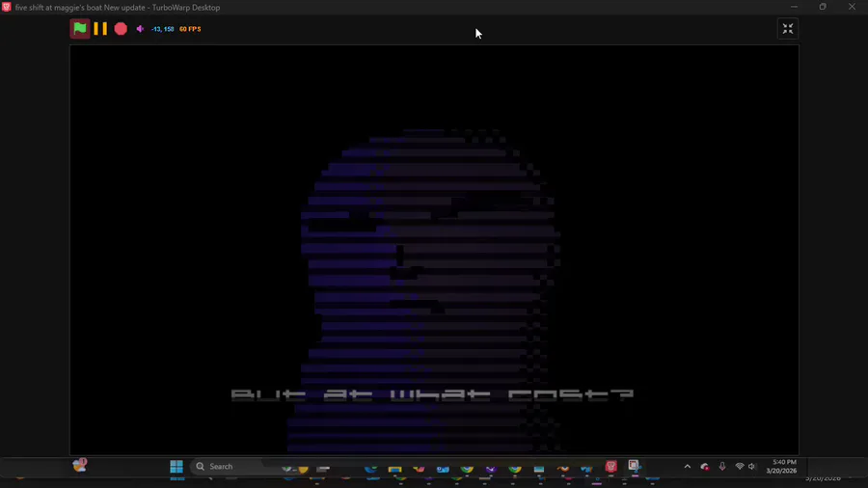Viewport: 868px width, 488px height.
Task: Stop the project with red stop sign
Action: click(x=121, y=29)
